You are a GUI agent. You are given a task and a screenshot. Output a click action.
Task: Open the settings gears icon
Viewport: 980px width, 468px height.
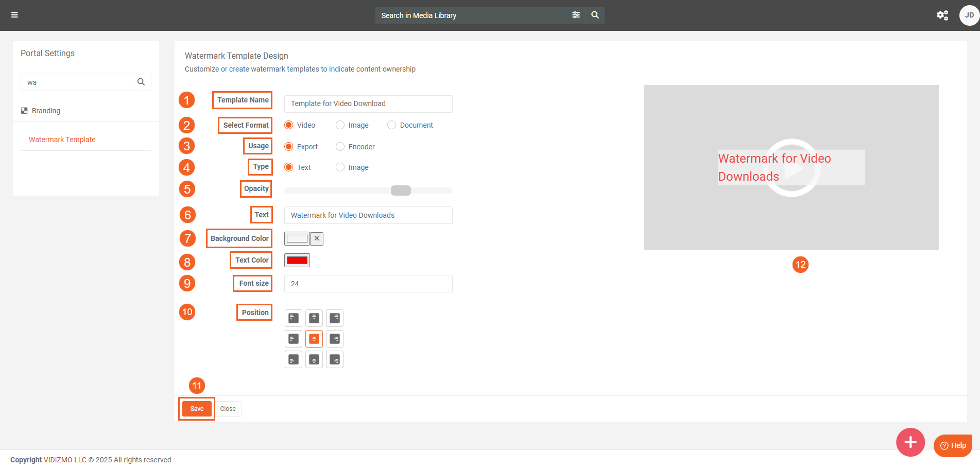tap(942, 15)
